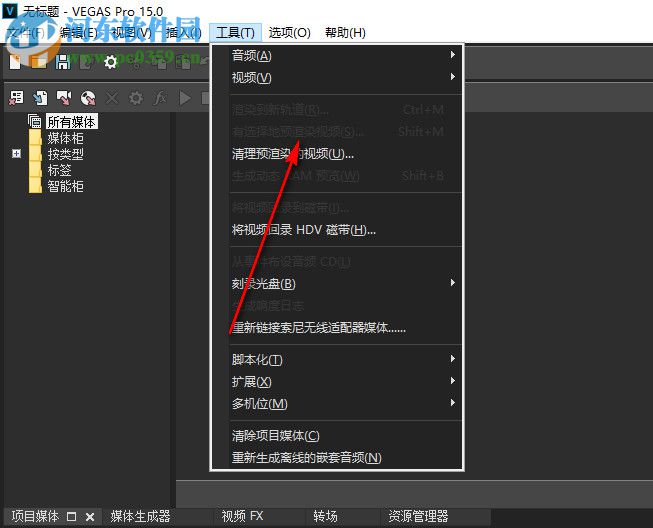Viewport: 653px width, 528px height.
Task: Open the 插入(I) menu
Action: [183, 32]
